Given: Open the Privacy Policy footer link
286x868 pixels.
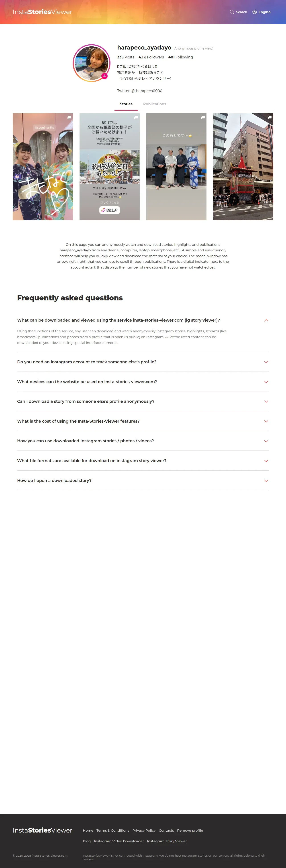Looking at the screenshot, I should coord(144,830).
